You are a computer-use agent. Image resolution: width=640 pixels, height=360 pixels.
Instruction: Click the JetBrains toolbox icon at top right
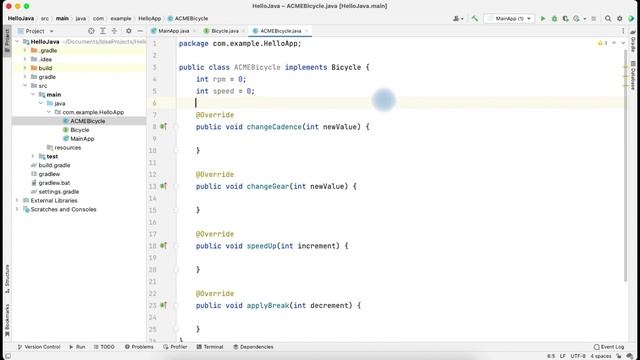(x=631, y=18)
